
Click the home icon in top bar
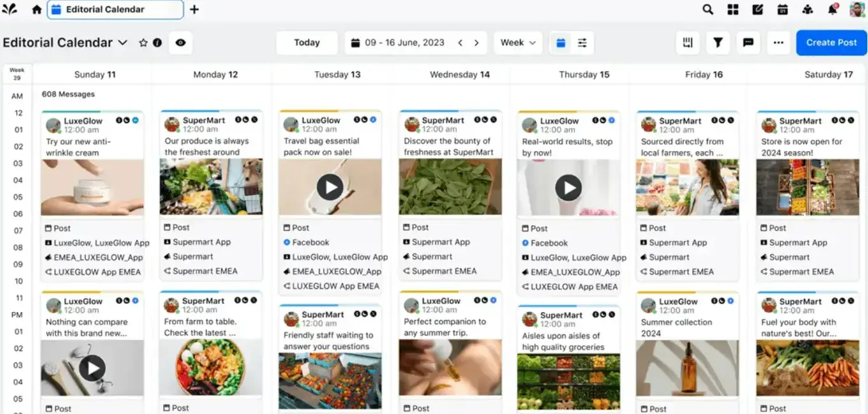[x=36, y=10]
